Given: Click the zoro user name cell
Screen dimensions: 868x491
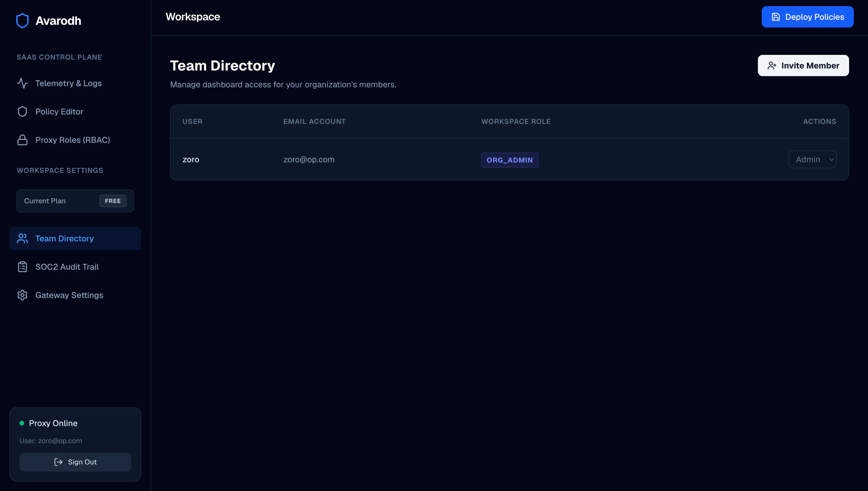Looking at the screenshot, I should coord(191,160).
